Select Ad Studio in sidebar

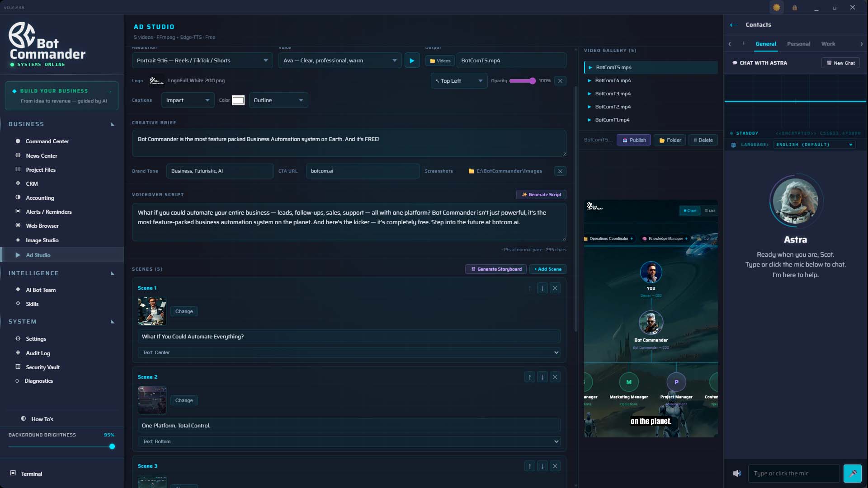coord(62,255)
